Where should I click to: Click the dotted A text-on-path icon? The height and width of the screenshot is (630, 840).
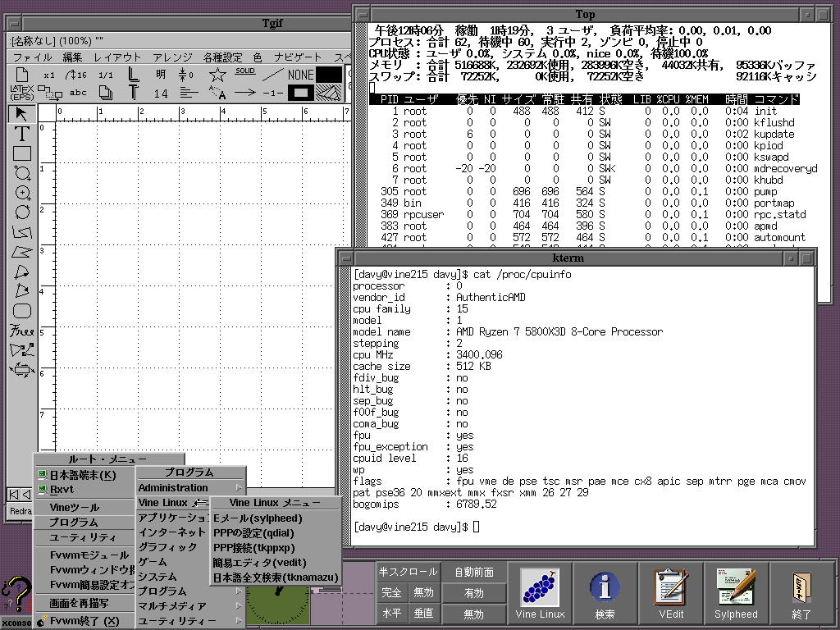[x=217, y=93]
